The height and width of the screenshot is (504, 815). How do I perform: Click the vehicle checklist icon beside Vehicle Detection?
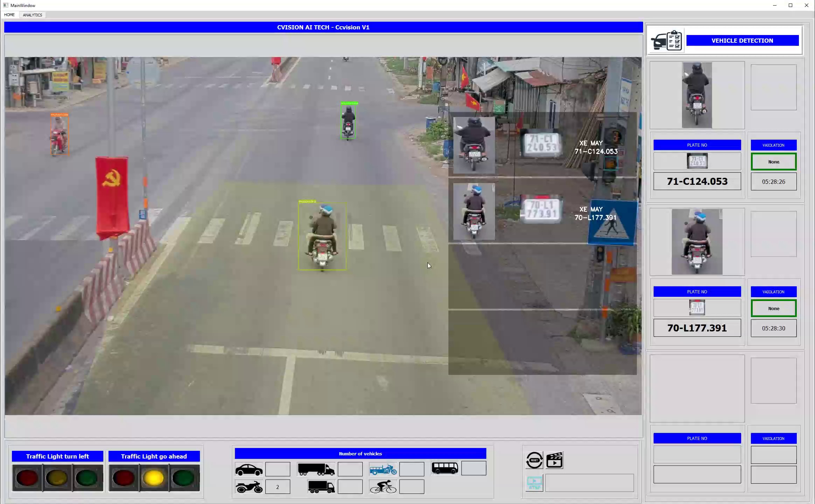click(667, 41)
